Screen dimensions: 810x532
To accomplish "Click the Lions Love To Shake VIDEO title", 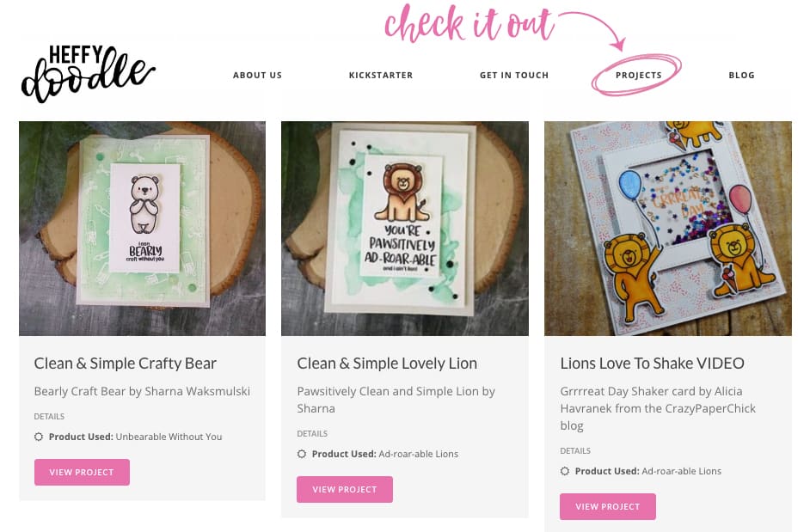I will (652, 364).
